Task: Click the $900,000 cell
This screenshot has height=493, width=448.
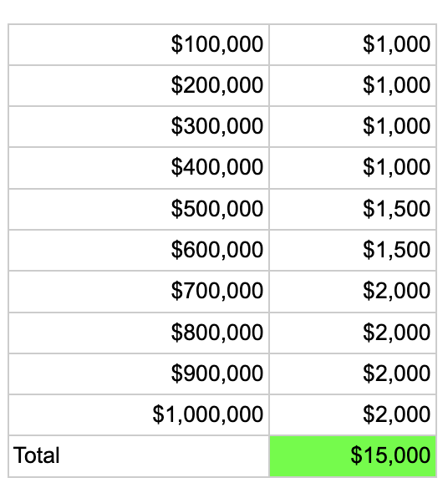Action: [x=139, y=374]
